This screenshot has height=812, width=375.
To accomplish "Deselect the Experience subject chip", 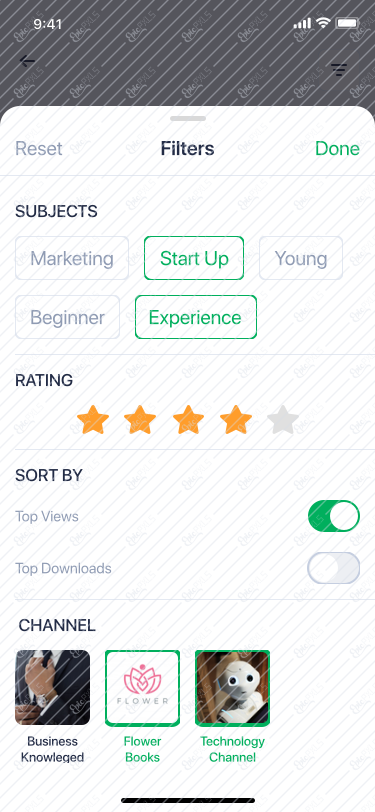I will (196, 317).
